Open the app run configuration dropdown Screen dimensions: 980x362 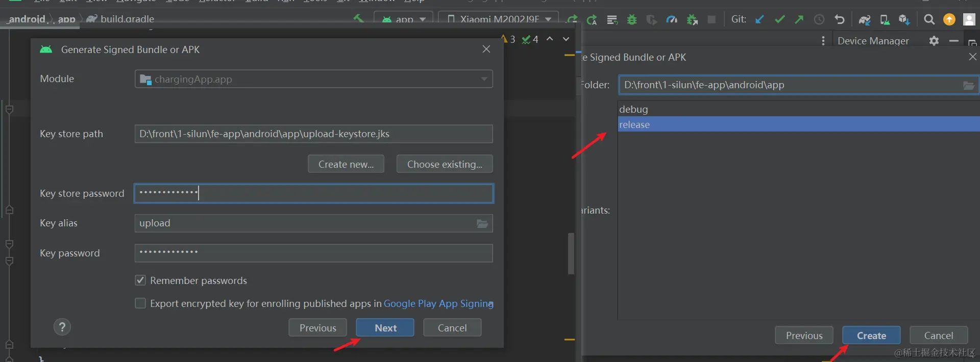coord(404,19)
